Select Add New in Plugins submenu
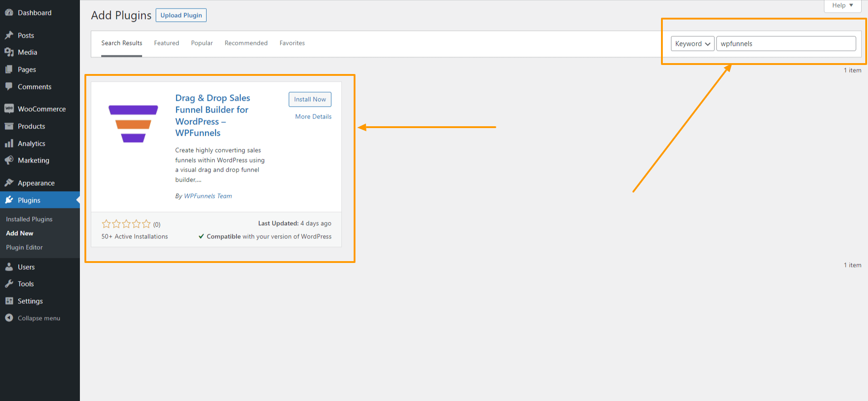This screenshot has height=401, width=868. [20, 233]
